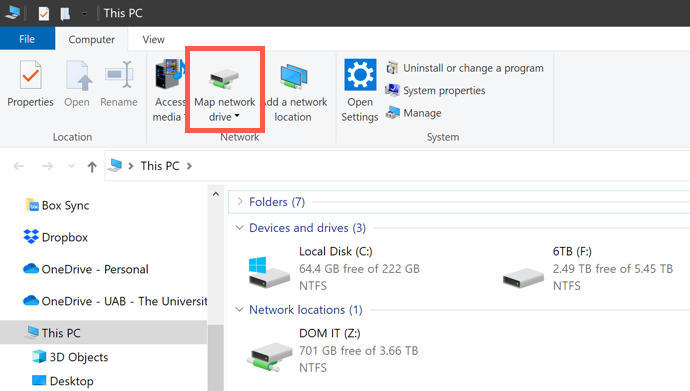690x391 pixels.
Task: Collapse the Network locations group
Action: click(239, 309)
